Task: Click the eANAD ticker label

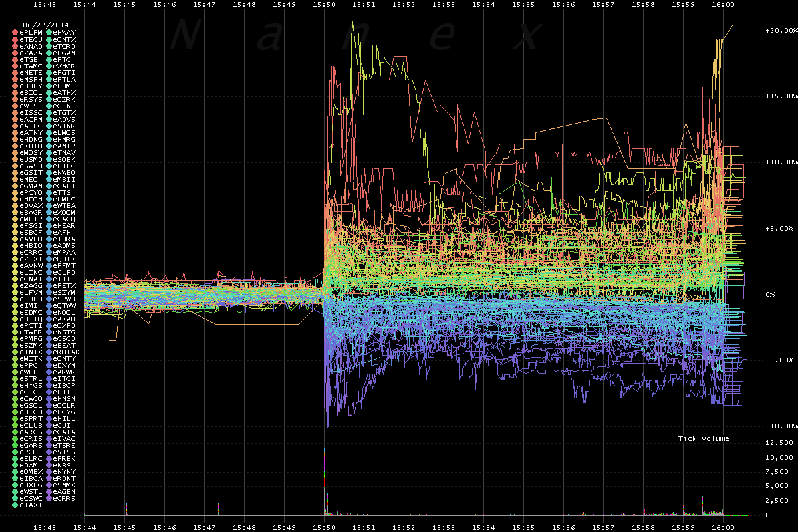Action: pyautogui.click(x=31, y=46)
